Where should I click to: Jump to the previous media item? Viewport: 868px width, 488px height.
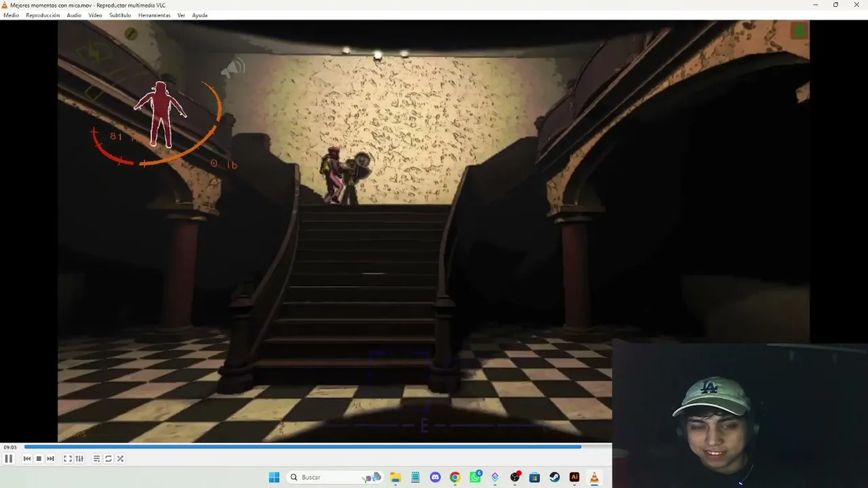click(x=27, y=459)
